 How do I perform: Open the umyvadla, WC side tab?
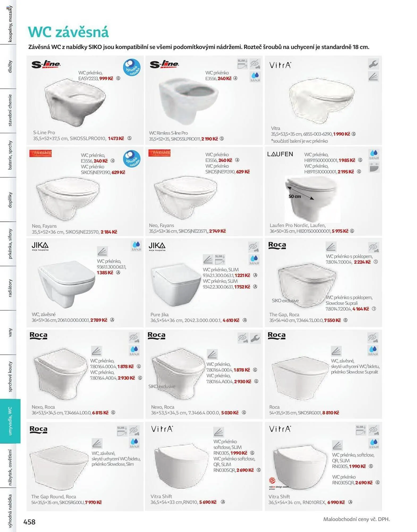tap(10, 421)
